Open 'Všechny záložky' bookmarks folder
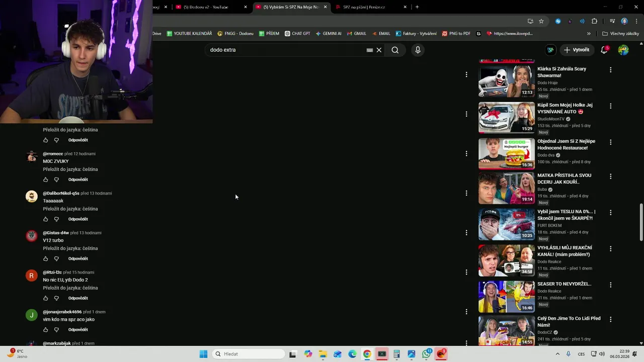Viewport: 644px width, 362px height. click(x=620, y=34)
